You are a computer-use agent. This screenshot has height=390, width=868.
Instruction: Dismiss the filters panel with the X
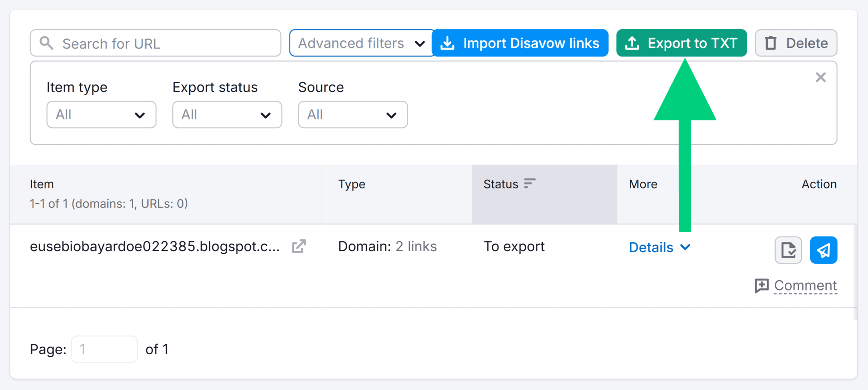point(821,77)
